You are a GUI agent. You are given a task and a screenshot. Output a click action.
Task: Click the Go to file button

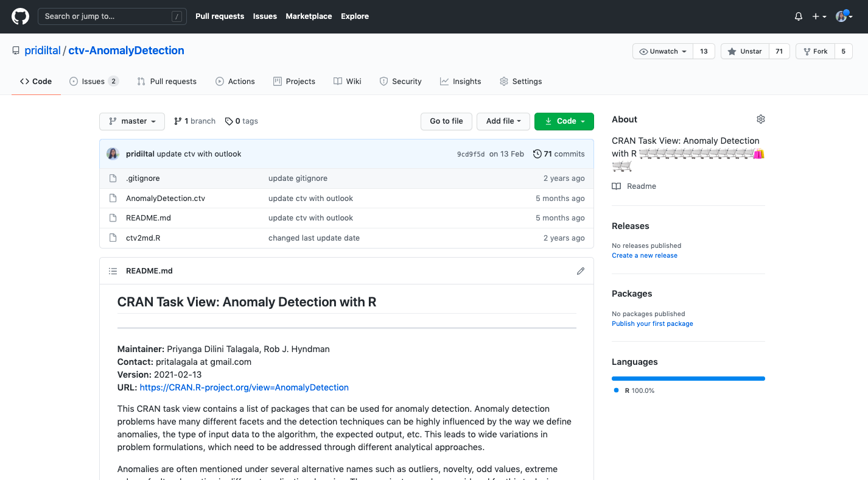[446, 121]
